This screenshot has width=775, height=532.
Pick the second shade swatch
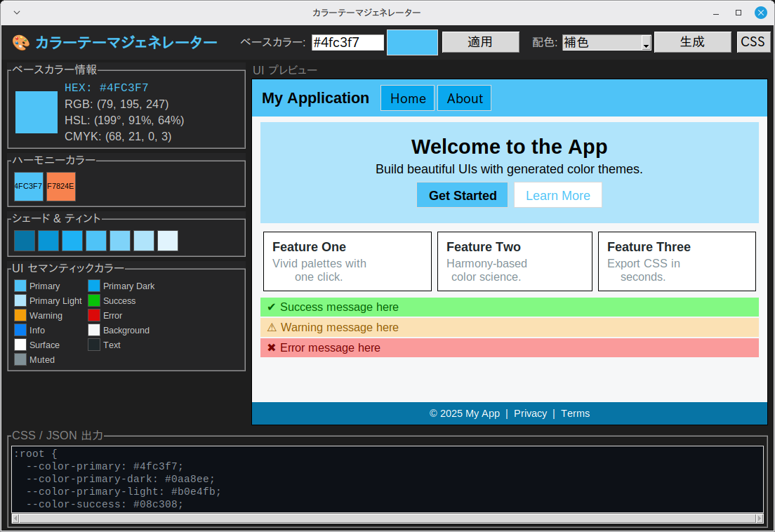48,241
